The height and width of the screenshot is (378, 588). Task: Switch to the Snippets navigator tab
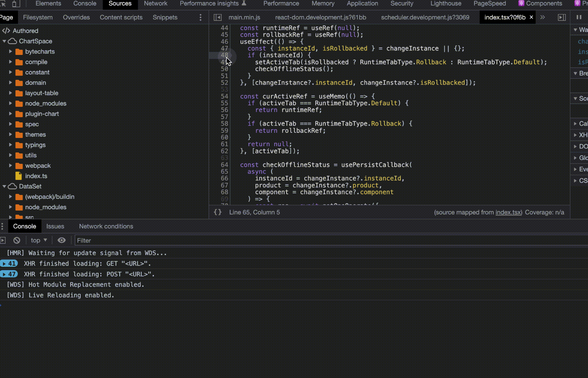(165, 17)
